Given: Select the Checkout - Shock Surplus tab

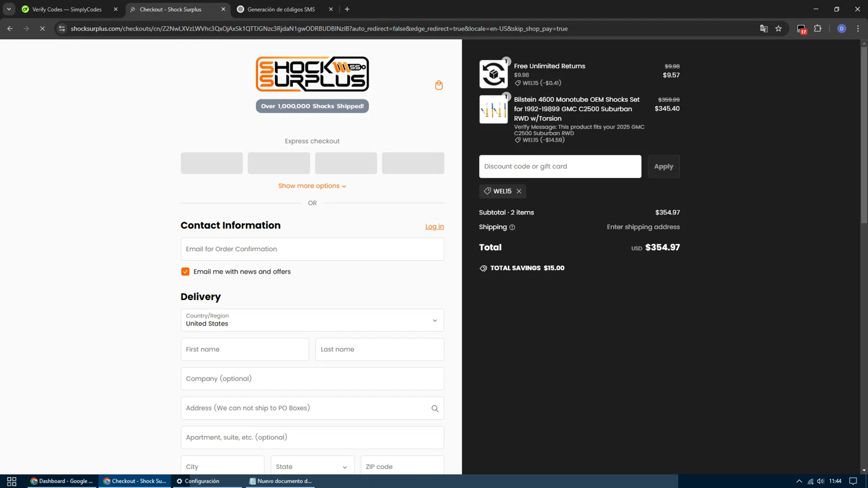Looking at the screenshot, I should click(x=171, y=9).
